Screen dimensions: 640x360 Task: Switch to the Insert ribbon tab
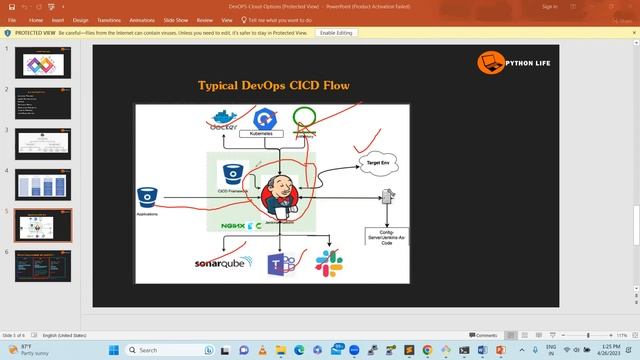(x=58, y=20)
